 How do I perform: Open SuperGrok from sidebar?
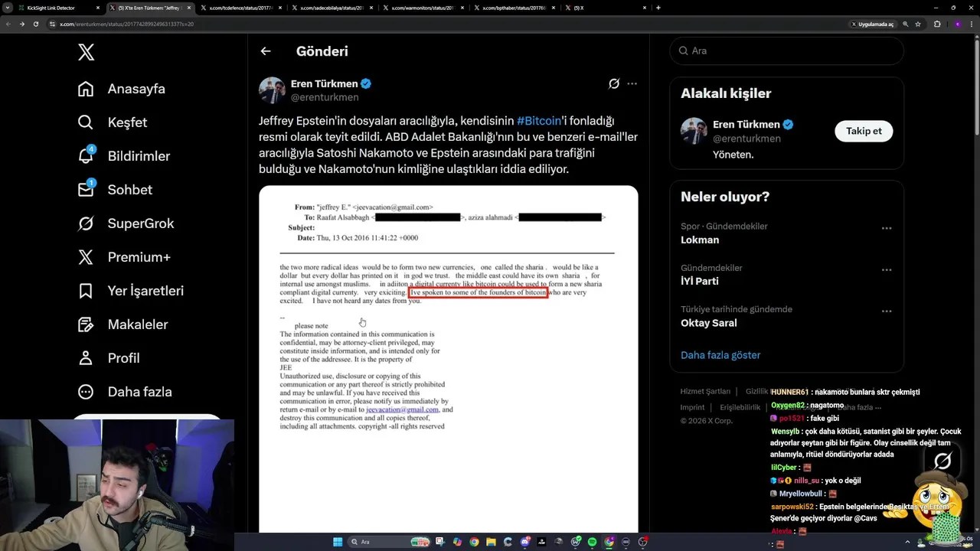pyautogui.click(x=126, y=223)
